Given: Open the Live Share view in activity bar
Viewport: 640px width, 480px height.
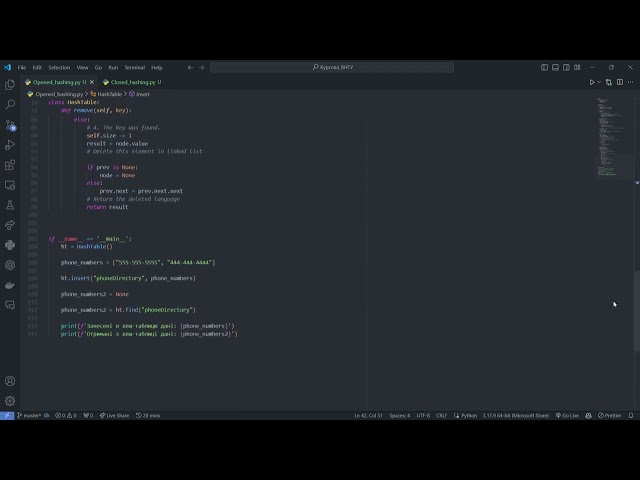Looking at the screenshot, I should (x=10, y=225).
